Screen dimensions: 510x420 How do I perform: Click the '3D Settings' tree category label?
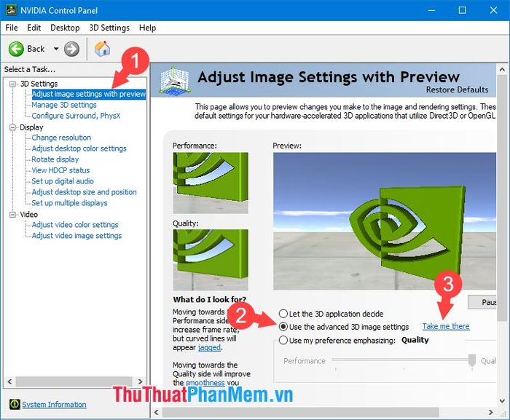point(39,84)
